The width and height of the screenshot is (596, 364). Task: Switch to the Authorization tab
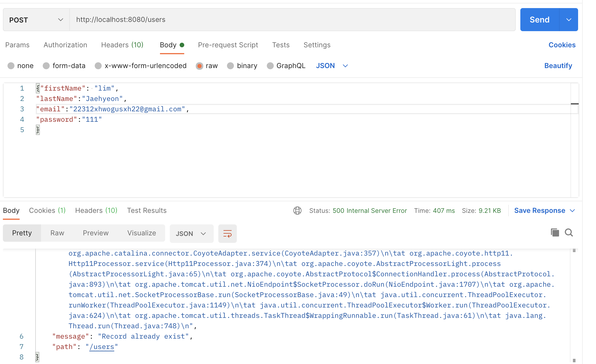coord(65,45)
